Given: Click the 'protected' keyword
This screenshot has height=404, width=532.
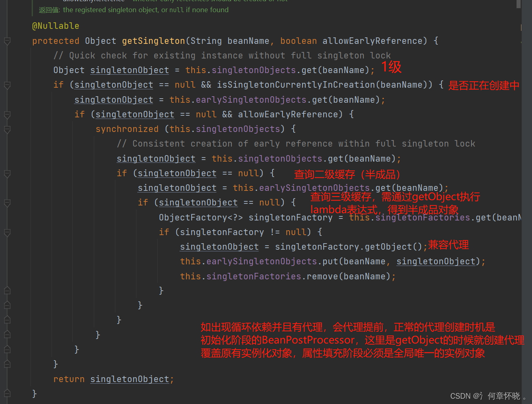Looking at the screenshot, I should pos(56,41).
